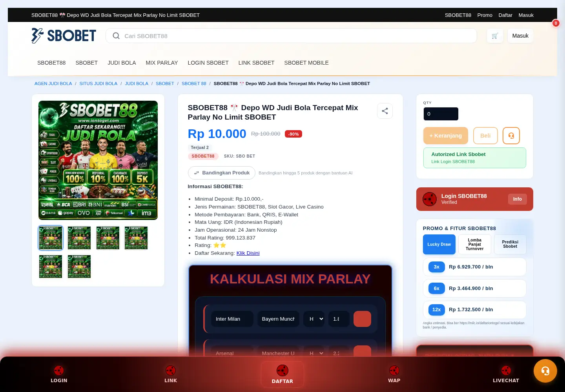Click the Masuk button beside cart
This screenshot has height=392, width=565.
point(520,36)
